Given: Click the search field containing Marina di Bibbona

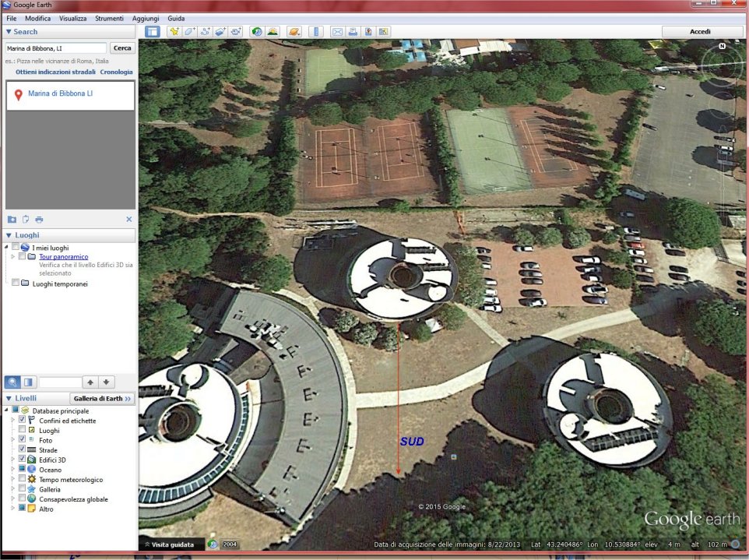Looking at the screenshot, I should coord(55,48).
